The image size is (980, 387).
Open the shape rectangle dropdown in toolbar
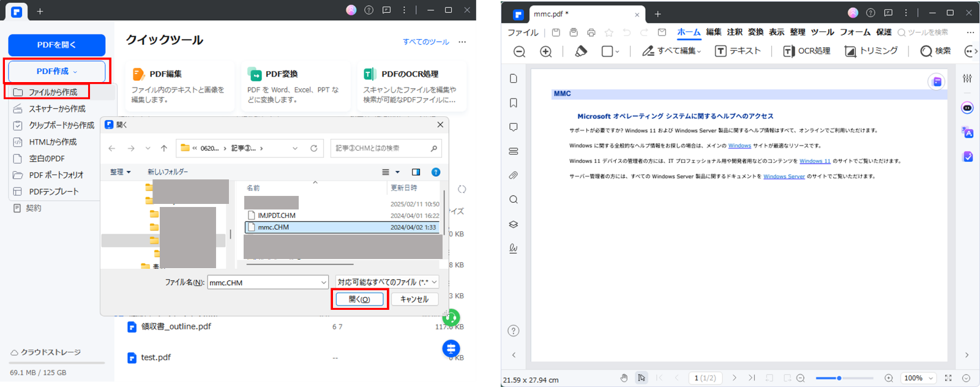pos(610,51)
